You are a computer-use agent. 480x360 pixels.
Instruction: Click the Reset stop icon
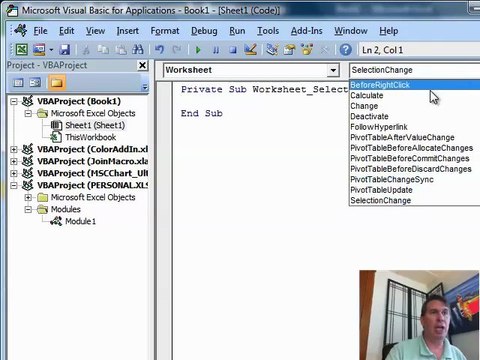click(x=233, y=50)
